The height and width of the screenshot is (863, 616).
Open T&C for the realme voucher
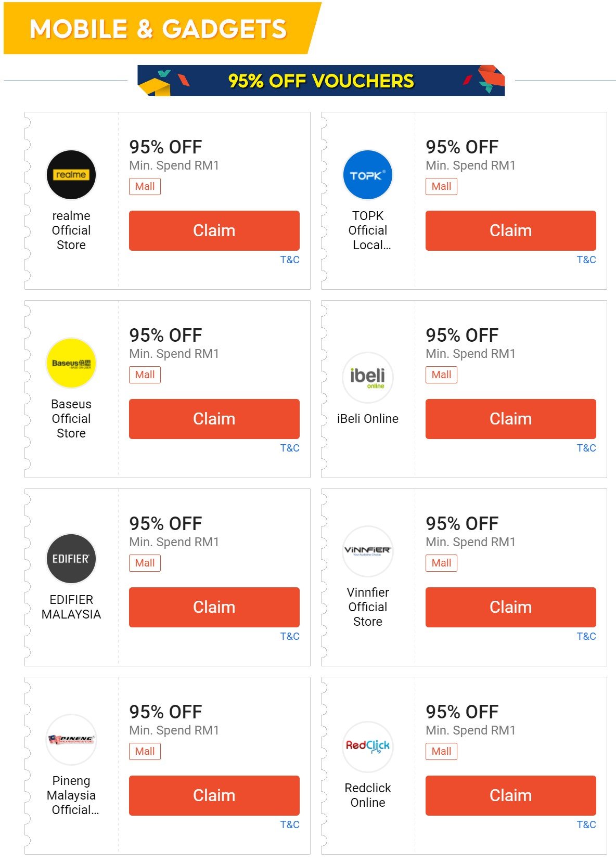tap(289, 259)
